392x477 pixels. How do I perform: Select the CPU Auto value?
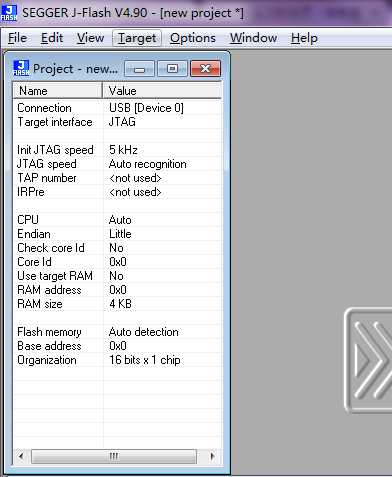click(120, 220)
